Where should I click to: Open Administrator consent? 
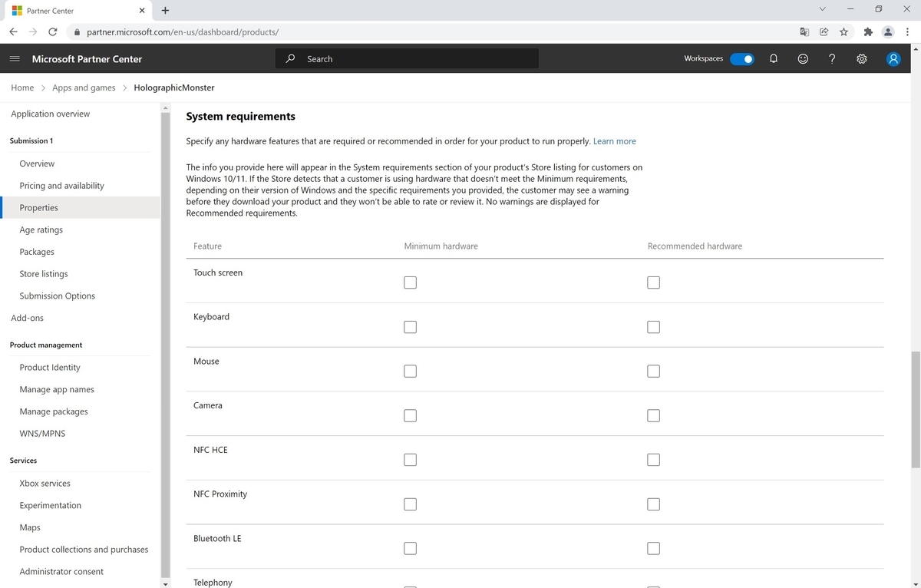61,571
